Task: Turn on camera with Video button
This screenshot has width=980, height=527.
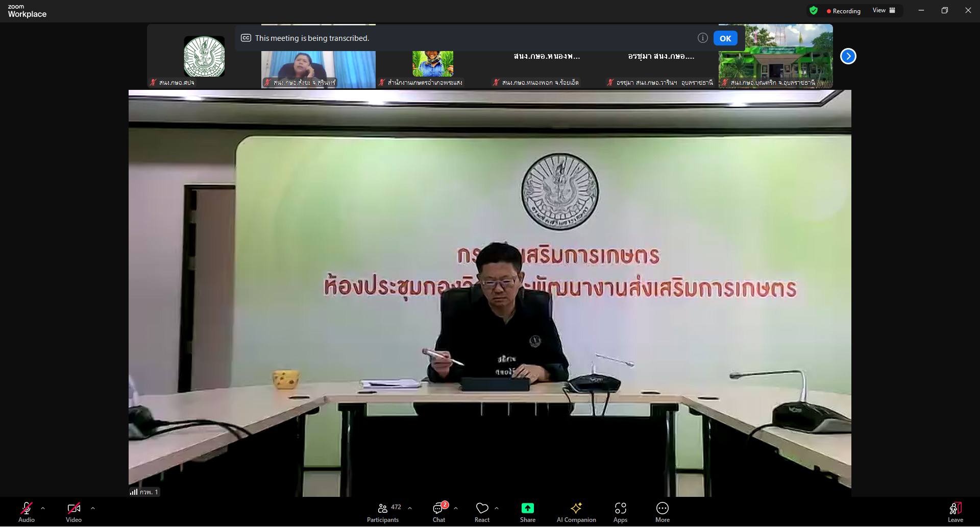Action: tap(73, 512)
